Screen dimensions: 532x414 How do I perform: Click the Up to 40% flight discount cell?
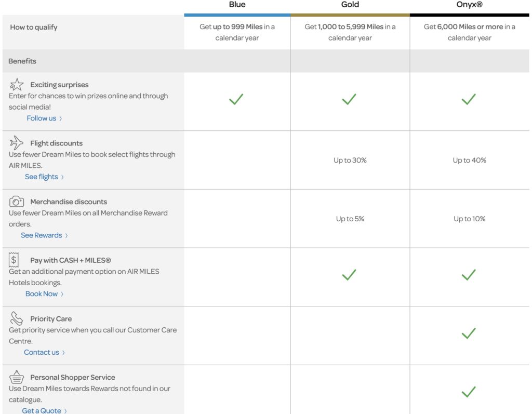click(x=469, y=161)
